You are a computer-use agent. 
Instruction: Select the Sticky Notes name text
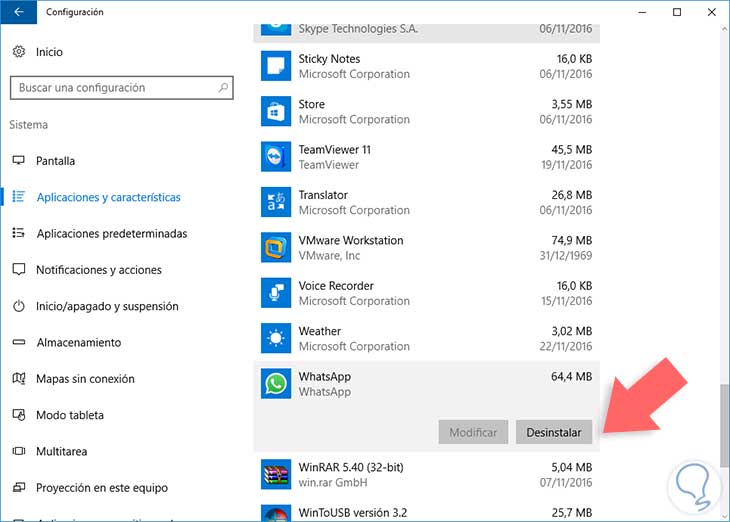329,59
